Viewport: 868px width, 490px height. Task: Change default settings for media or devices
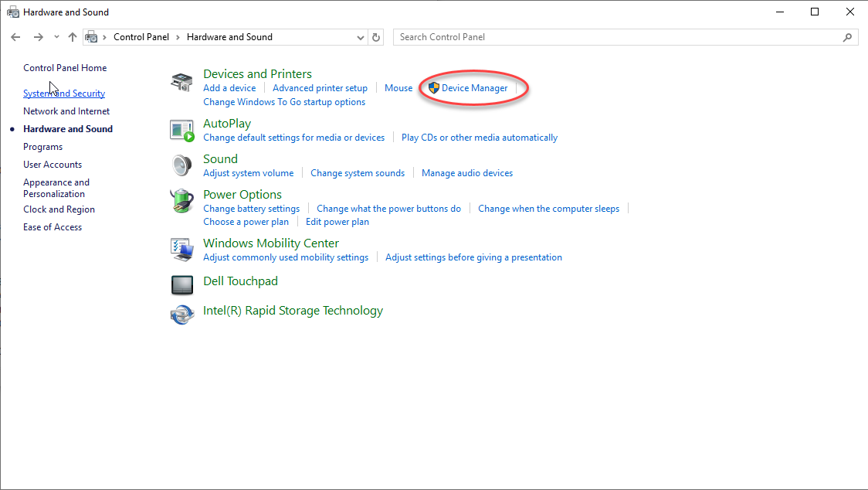(294, 138)
